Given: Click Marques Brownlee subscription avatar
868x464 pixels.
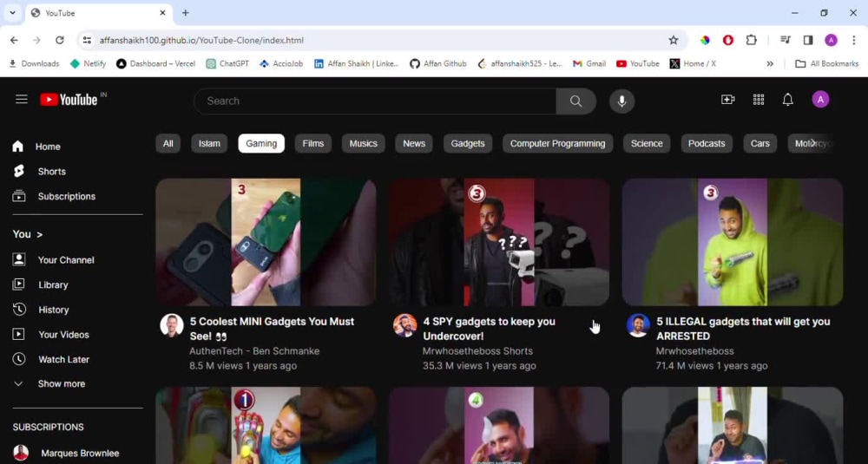Looking at the screenshot, I should [21, 453].
